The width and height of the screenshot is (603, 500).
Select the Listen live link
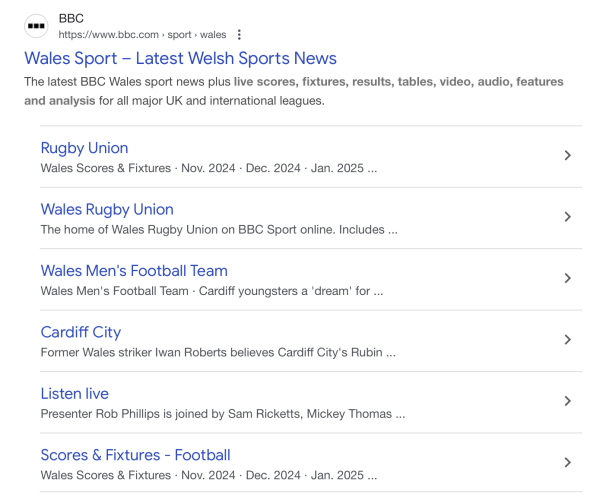tap(75, 393)
